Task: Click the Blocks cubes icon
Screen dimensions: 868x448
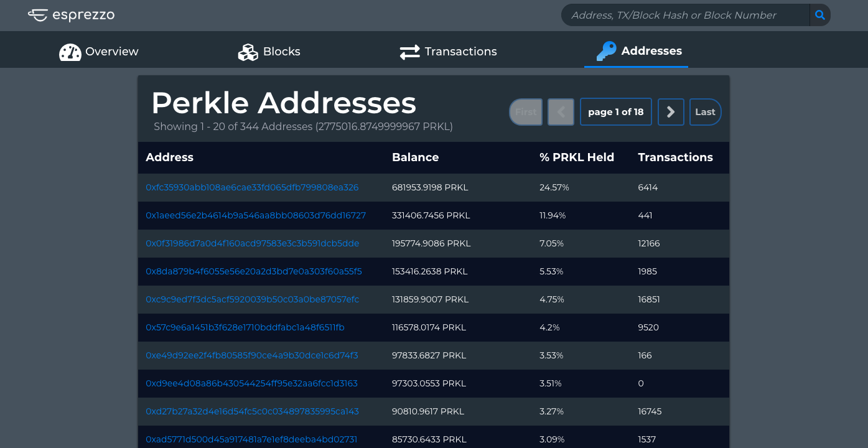Action: click(248, 52)
